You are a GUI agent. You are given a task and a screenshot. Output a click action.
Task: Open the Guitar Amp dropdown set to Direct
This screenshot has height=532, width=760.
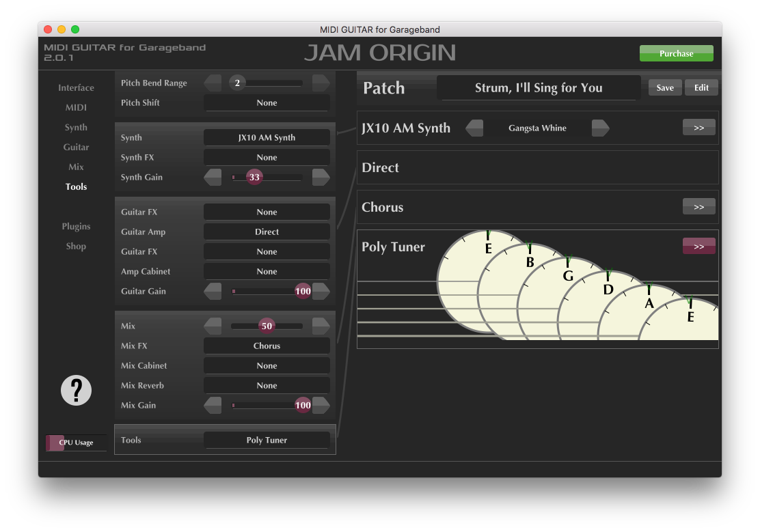coord(267,232)
